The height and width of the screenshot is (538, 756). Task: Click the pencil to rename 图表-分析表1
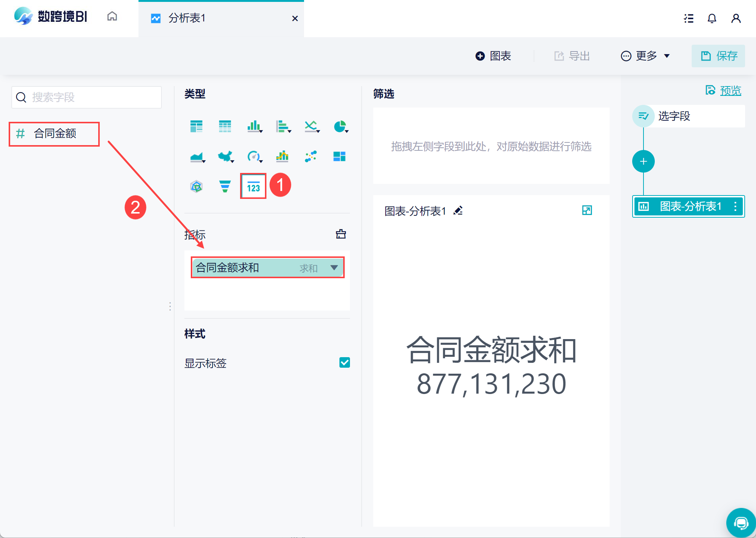(458, 211)
